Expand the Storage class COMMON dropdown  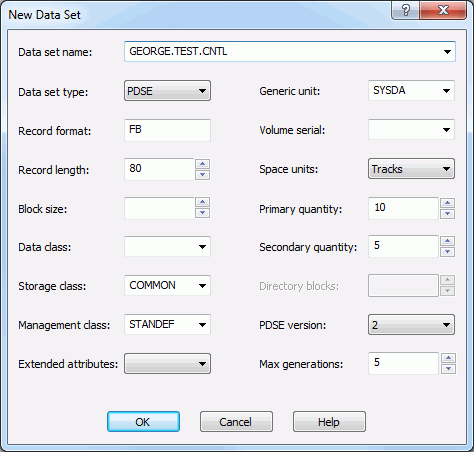pos(167,285)
